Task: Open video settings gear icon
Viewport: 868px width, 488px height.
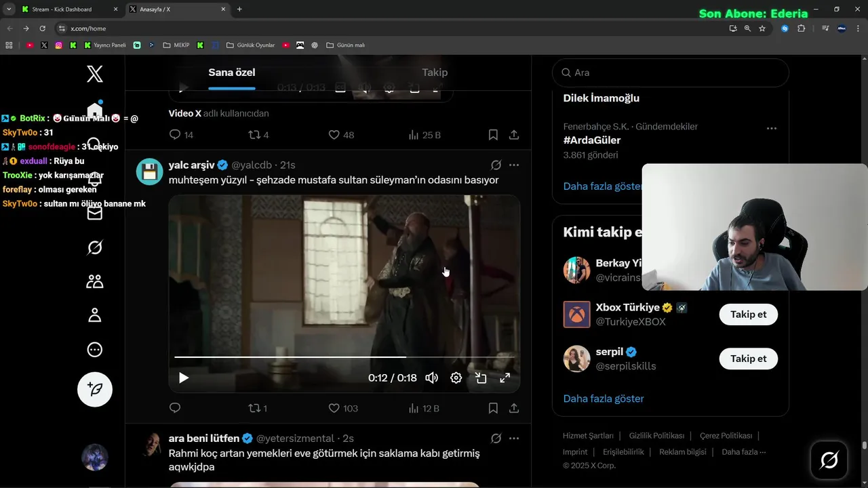Action: coord(456,378)
